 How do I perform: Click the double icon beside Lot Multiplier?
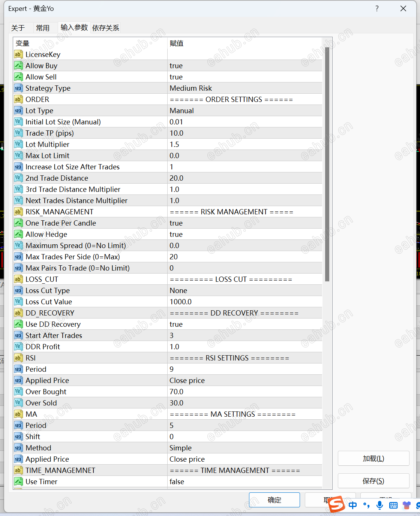point(18,144)
